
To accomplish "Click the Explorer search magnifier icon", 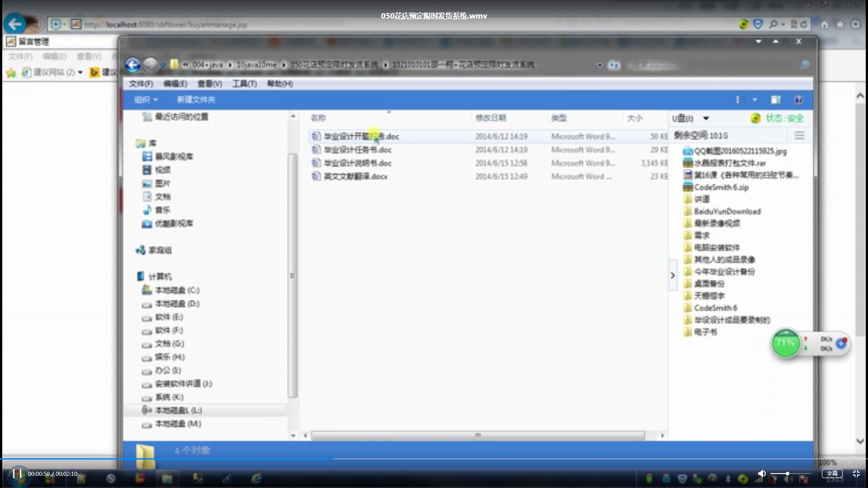I will [805, 65].
